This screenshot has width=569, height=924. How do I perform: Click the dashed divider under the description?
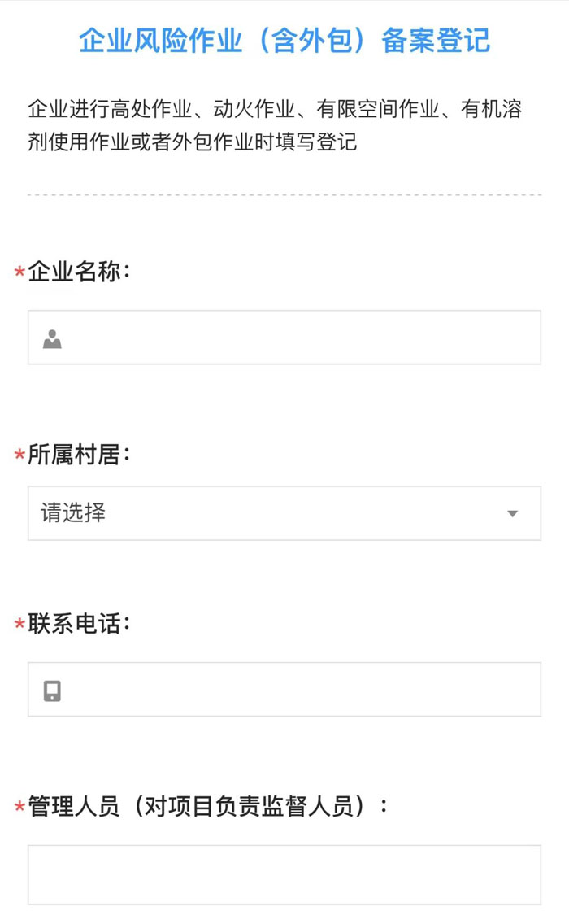(x=284, y=195)
